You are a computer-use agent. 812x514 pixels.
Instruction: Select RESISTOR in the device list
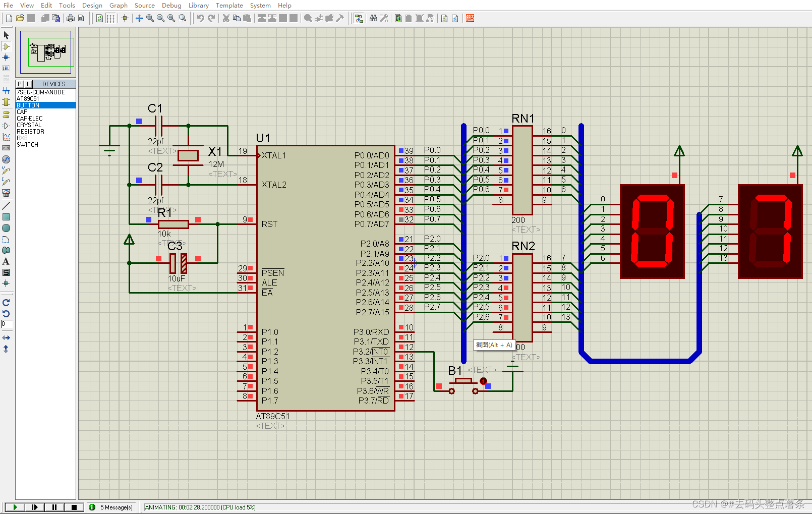(45, 132)
